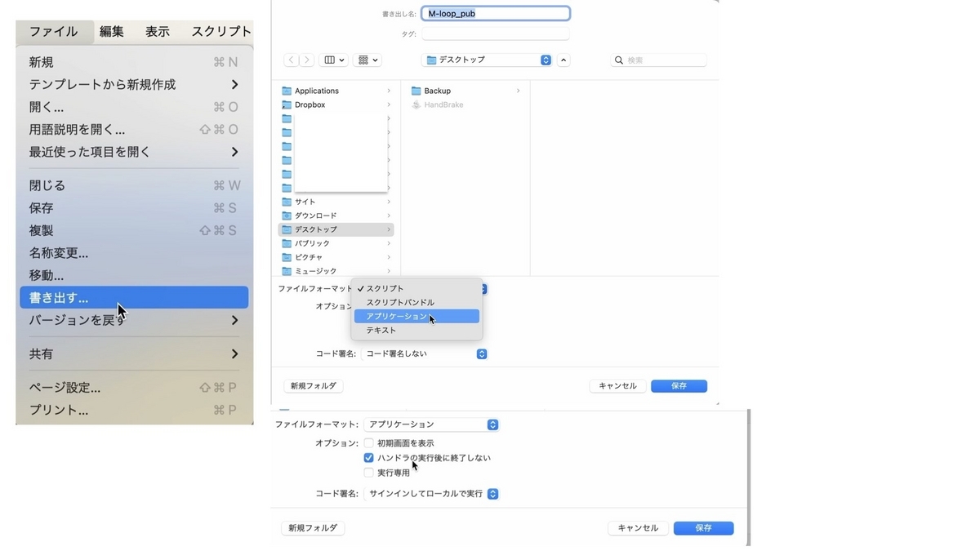
Task: Open the ダウンロード folder in the sidebar
Action: tap(314, 215)
